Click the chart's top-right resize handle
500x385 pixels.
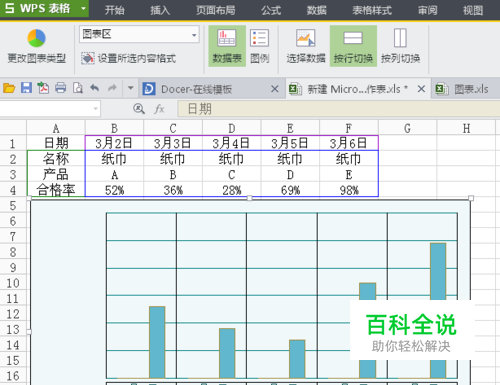coord(471,198)
